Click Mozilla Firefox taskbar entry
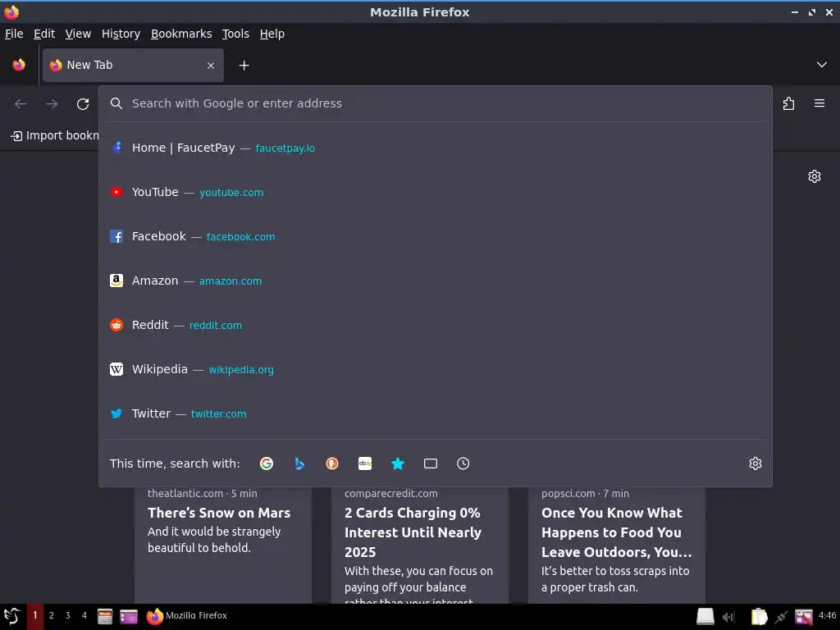The width and height of the screenshot is (840, 630). click(x=187, y=616)
